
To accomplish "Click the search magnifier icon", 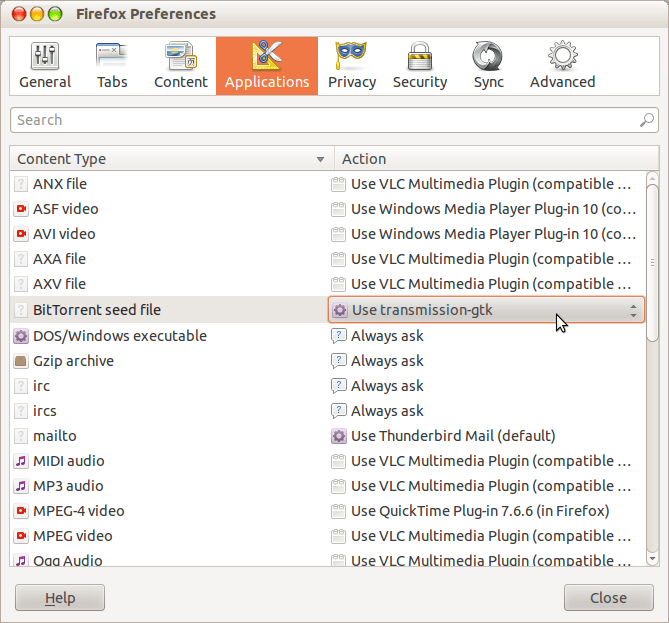I will point(647,120).
